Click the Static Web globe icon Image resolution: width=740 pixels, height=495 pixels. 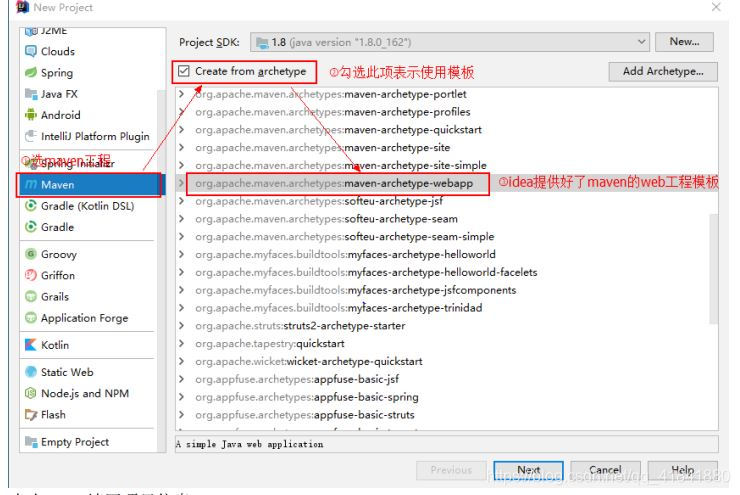pos(31,372)
